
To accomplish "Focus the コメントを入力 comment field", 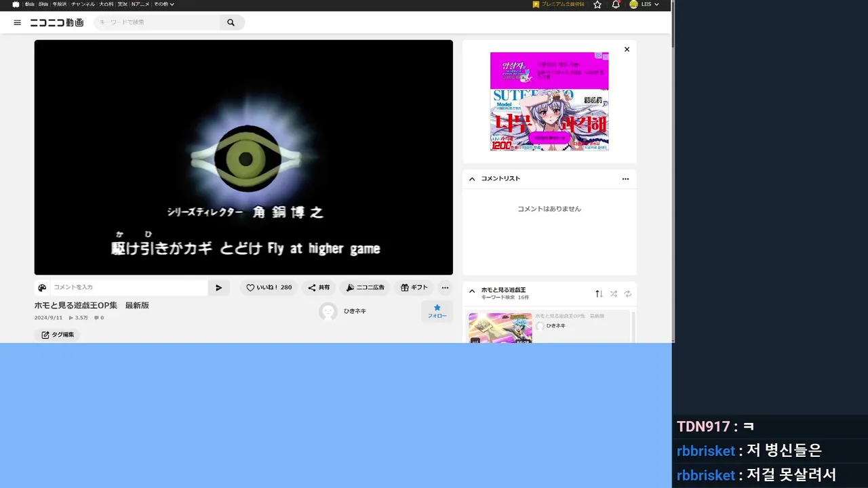I will point(129,287).
